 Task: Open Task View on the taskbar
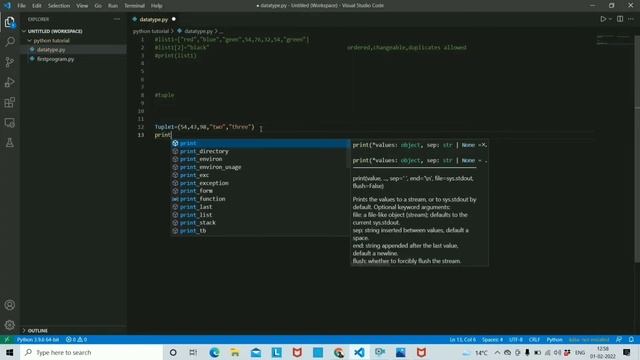click(x=193, y=352)
